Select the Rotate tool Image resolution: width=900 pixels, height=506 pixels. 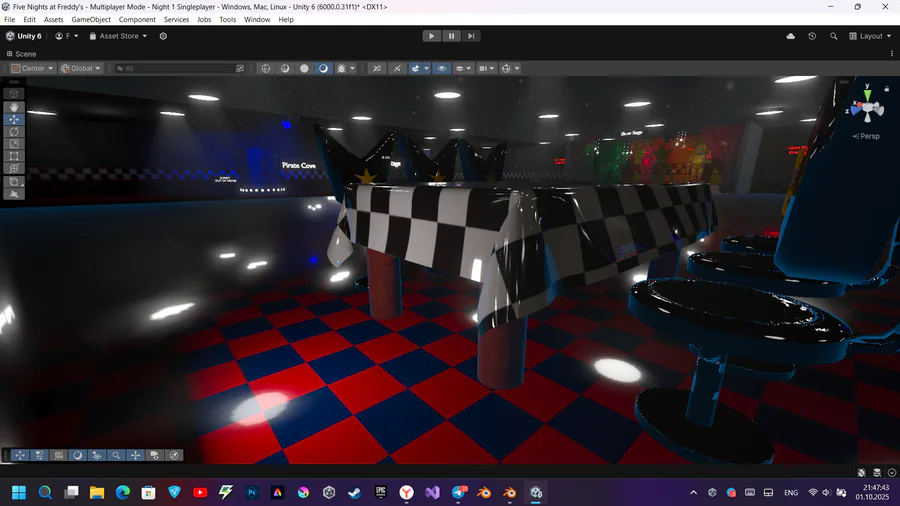(14, 132)
